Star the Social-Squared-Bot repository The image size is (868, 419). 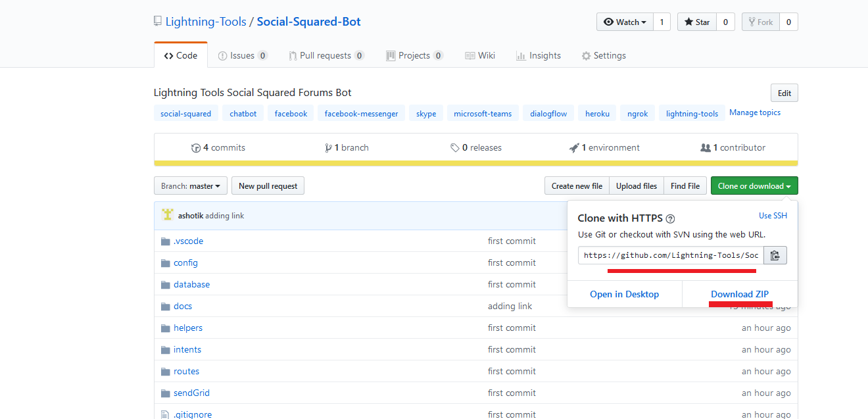[x=697, y=22]
